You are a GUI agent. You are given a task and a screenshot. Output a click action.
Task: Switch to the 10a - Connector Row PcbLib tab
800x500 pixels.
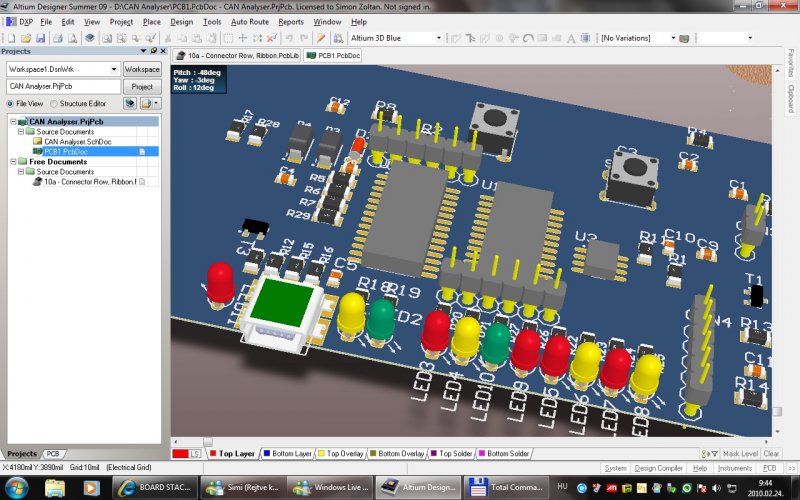pyautogui.click(x=237, y=56)
